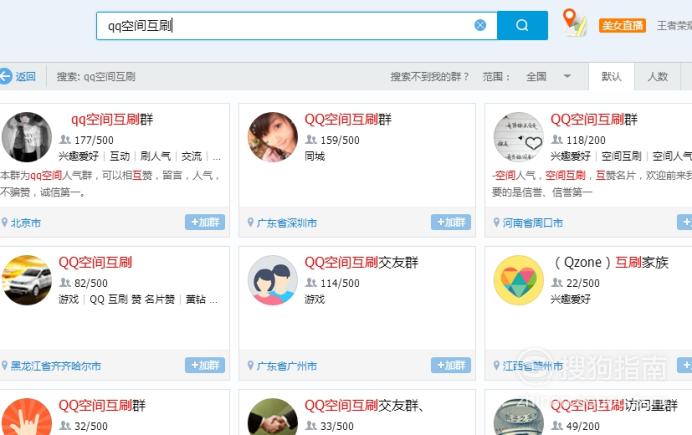Image resolution: width=692 pixels, height=435 pixels.
Task: Open avatar of 177/500 qq空间互刷群
Action: (26, 137)
